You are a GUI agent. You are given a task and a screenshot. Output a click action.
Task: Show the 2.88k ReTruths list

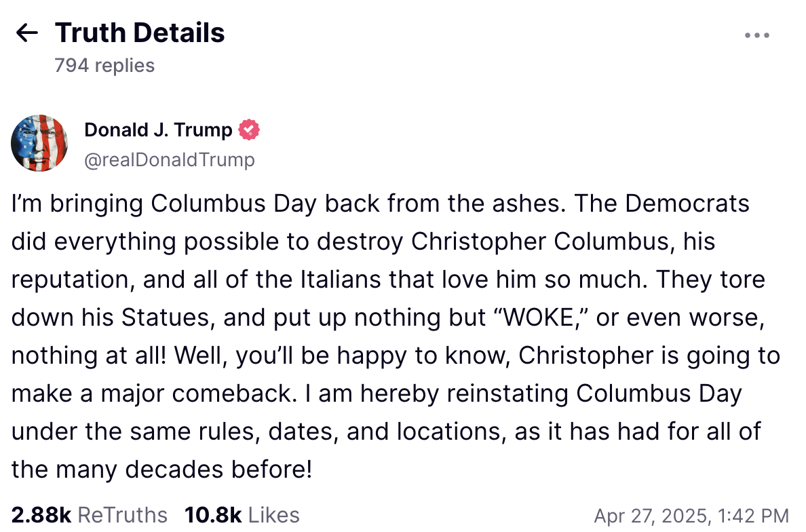pyautogui.click(x=90, y=515)
